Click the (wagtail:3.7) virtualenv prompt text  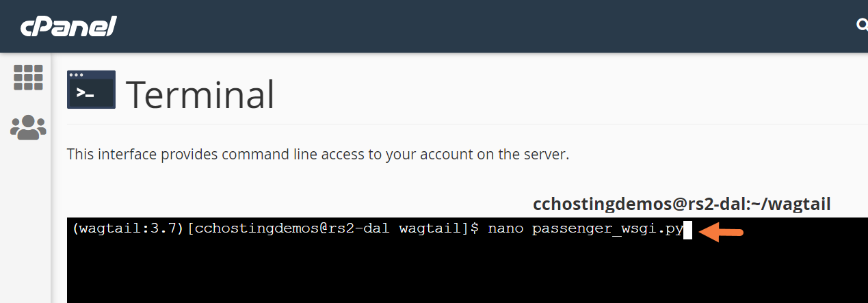(x=128, y=230)
